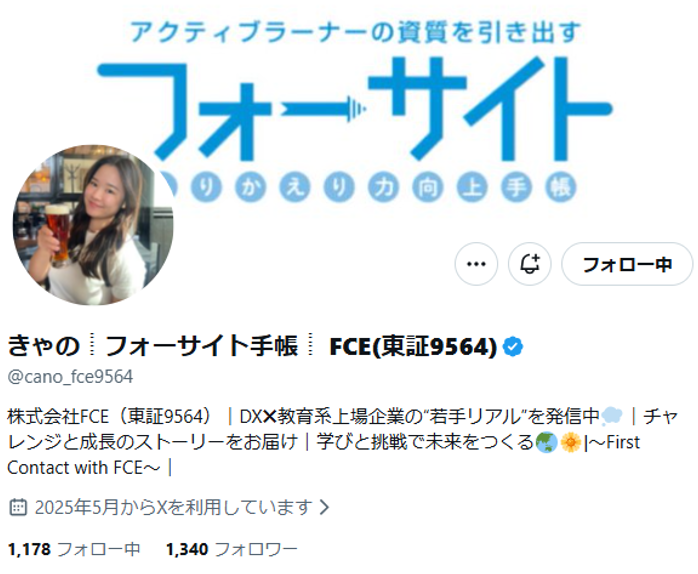Click the display name きゃの フォーサイト手帳
Screen dimensions: 698x574
tap(153, 346)
